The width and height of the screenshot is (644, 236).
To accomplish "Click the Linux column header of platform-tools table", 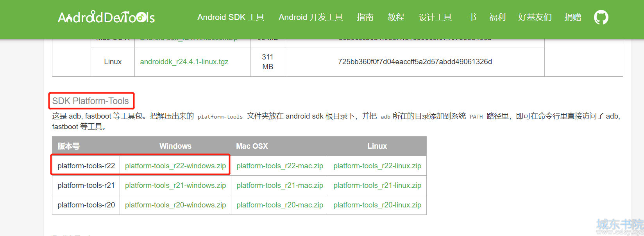I will point(377,146).
